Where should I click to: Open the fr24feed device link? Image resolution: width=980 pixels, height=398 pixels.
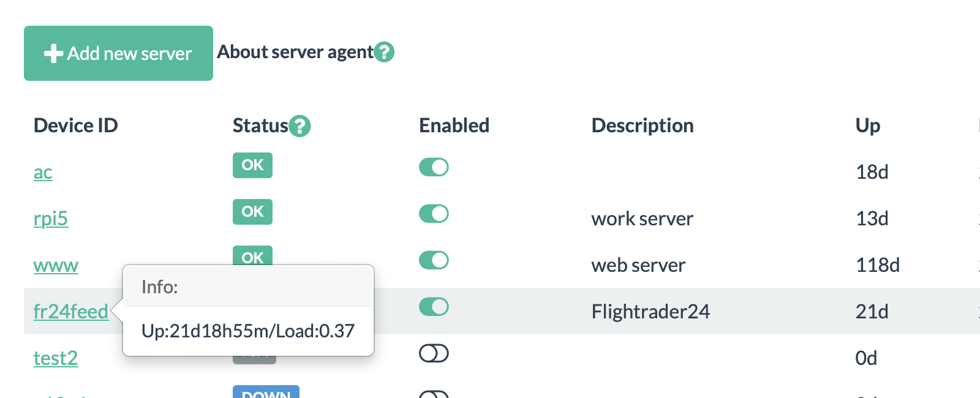coord(70,312)
